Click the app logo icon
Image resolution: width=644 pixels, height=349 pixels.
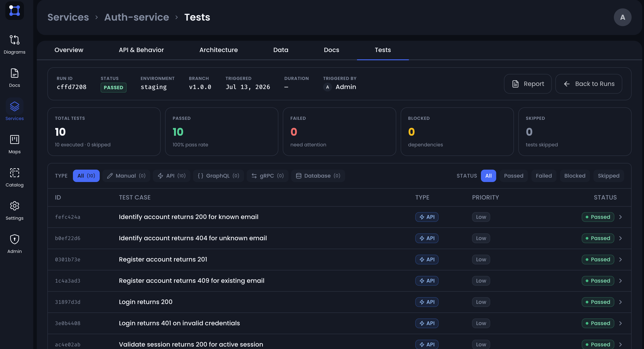point(14,10)
